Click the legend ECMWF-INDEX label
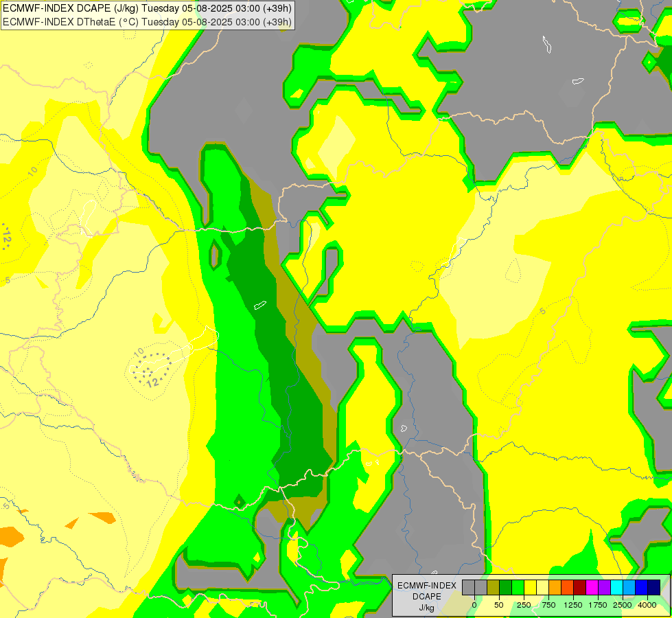This screenshot has height=618, width=672. point(427,586)
